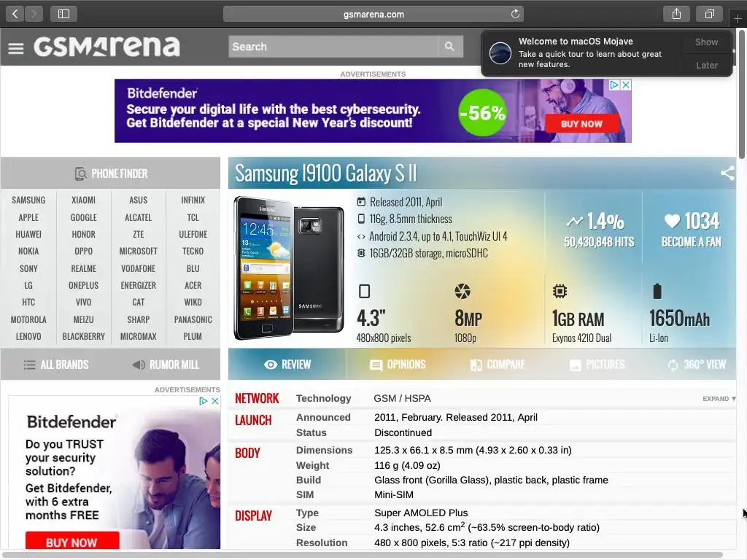Click the horizontal page scrollbar
The image size is (747, 560).
pyautogui.click(x=362, y=555)
